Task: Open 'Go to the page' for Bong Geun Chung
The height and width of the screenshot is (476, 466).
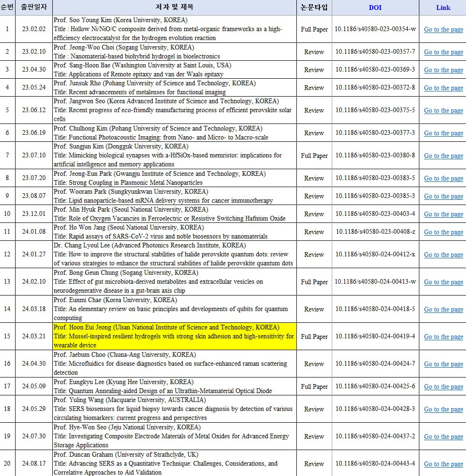Action: (443, 282)
